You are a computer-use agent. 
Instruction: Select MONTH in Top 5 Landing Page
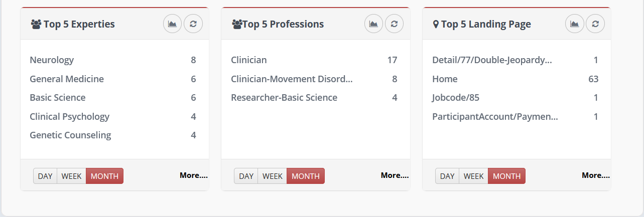pos(507,176)
